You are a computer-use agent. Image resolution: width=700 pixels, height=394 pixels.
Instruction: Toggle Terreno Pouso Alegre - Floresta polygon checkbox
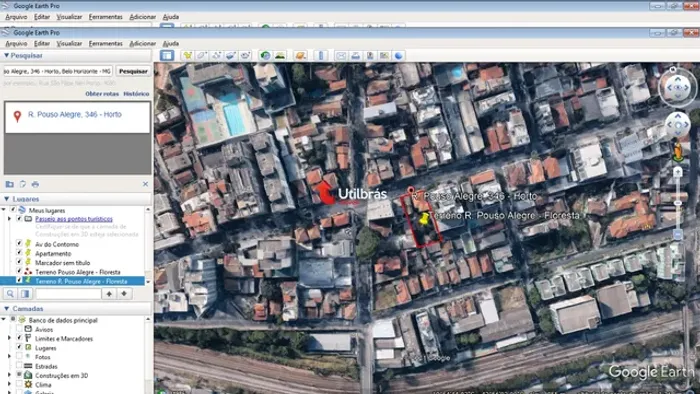tap(19, 271)
